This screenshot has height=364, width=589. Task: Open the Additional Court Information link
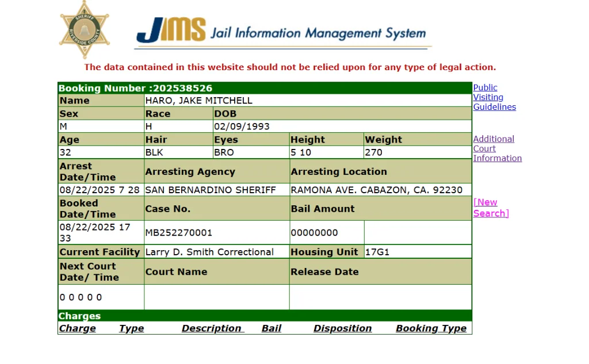click(497, 148)
